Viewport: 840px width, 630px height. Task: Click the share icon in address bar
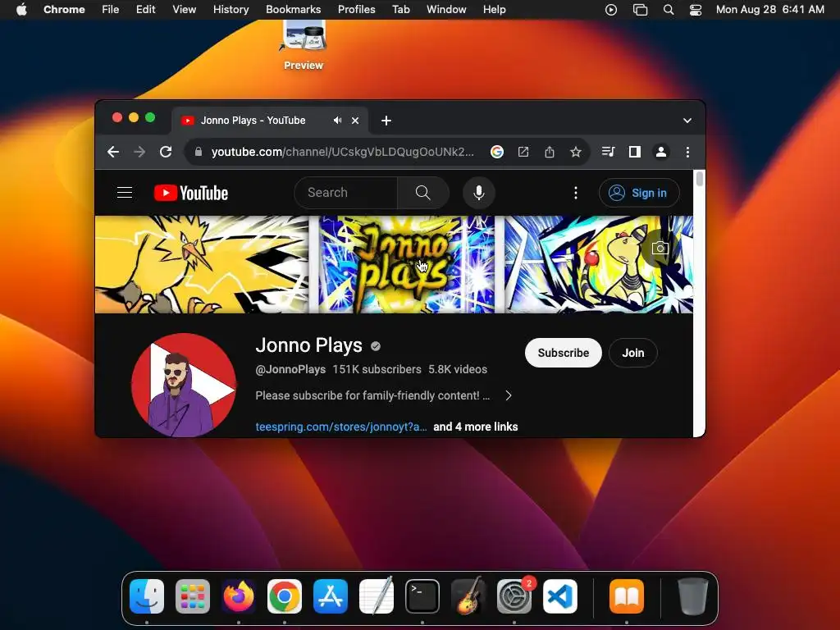[550, 152]
